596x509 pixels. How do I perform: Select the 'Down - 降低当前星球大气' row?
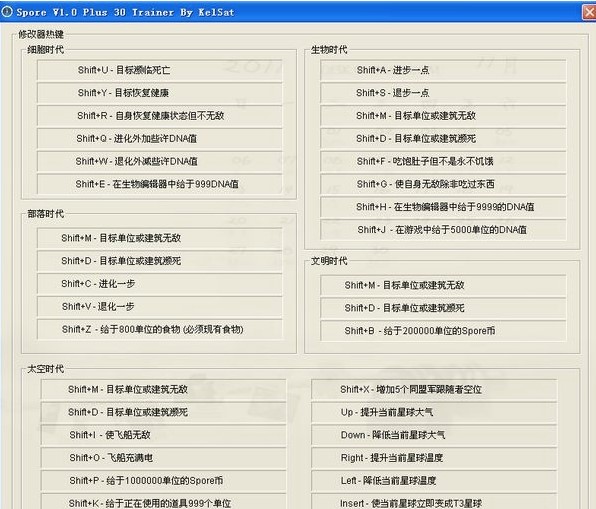(x=434, y=435)
